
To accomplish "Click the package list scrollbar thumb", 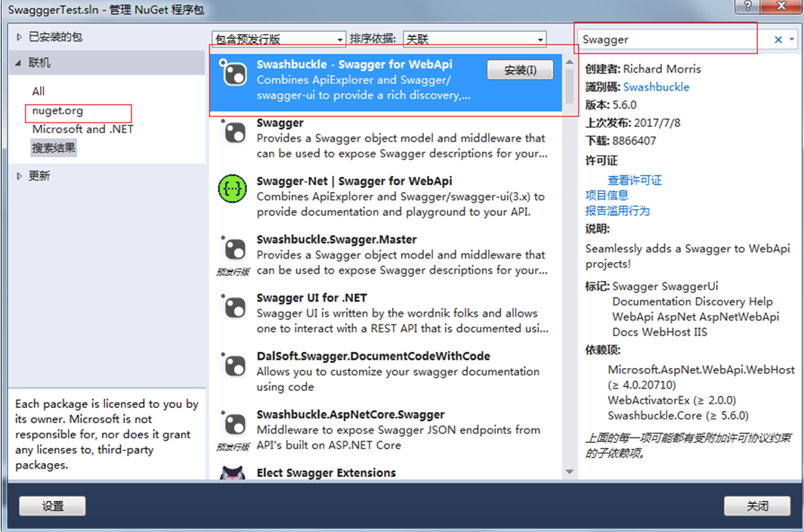I will pyautogui.click(x=569, y=85).
